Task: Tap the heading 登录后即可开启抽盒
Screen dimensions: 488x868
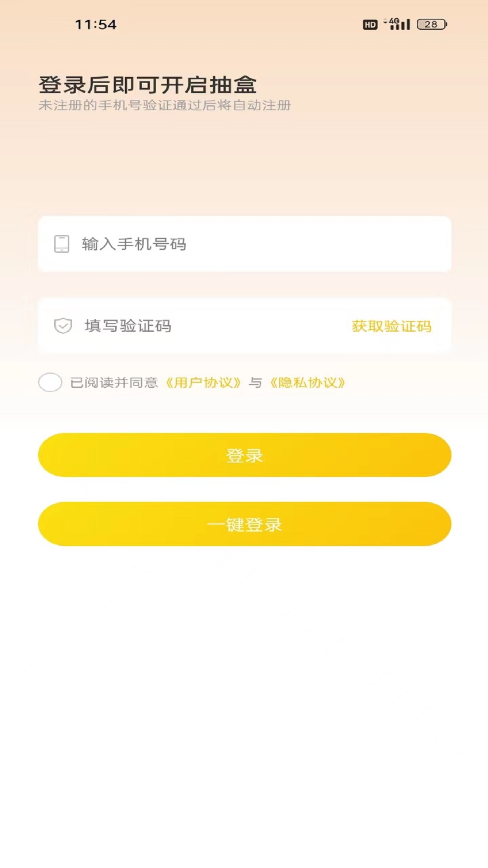Action: [148, 85]
